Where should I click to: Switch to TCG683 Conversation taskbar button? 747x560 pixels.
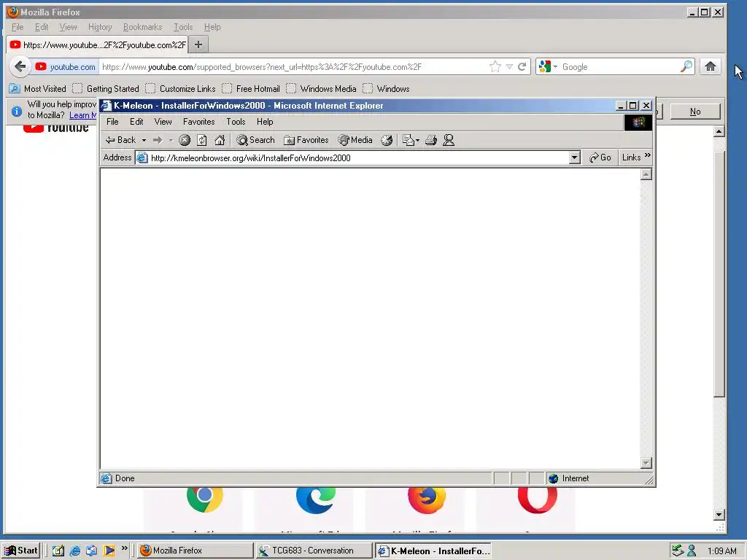(x=314, y=551)
